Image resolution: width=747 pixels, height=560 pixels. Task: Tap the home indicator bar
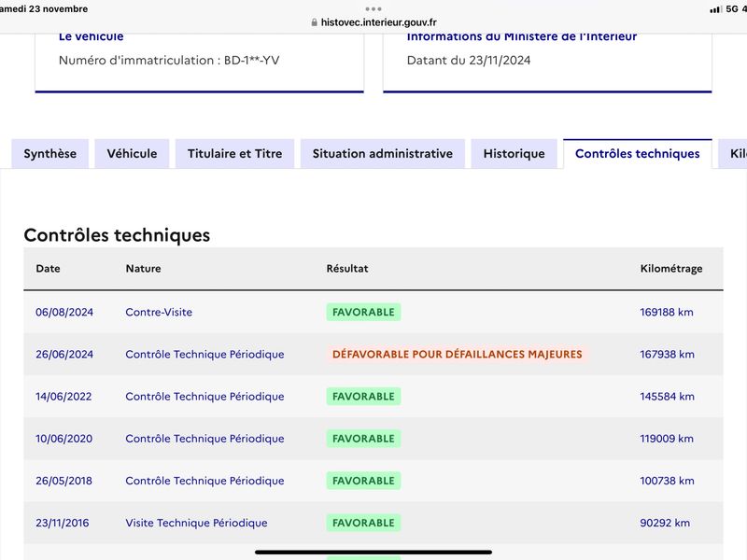pyautogui.click(x=373, y=553)
